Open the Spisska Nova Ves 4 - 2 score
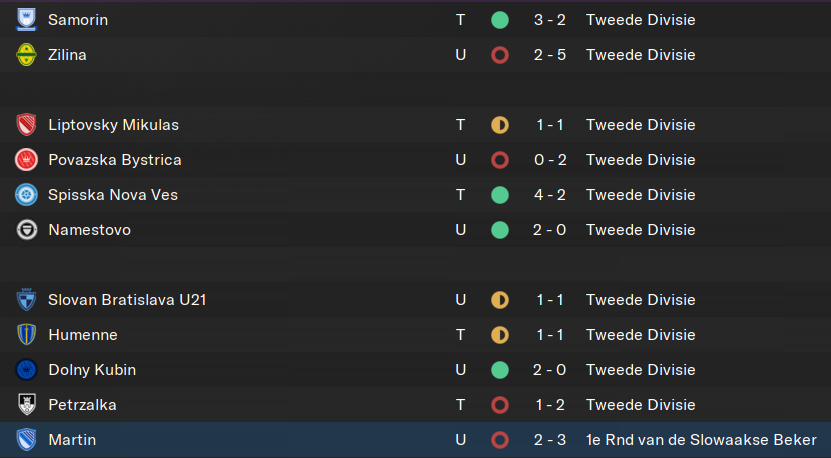 pos(550,195)
